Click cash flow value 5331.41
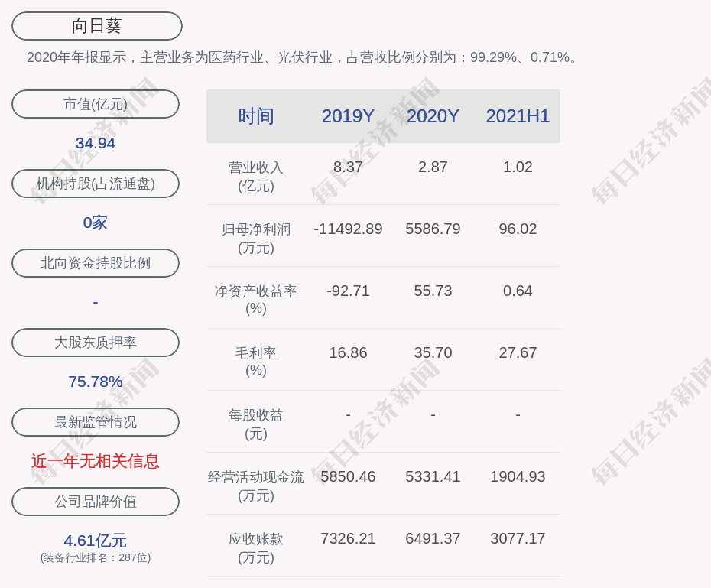Screen dimensions: 711x588 click(x=433, y=476)
